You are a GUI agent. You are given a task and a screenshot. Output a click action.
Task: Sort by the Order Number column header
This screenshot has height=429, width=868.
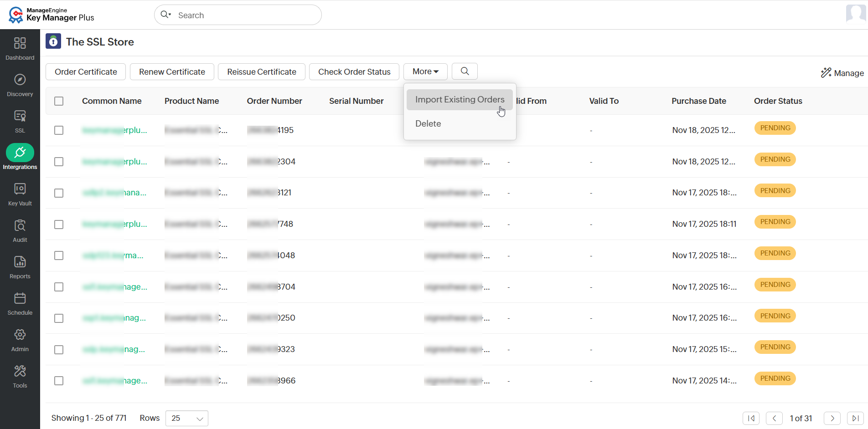(x=274, y=101)
